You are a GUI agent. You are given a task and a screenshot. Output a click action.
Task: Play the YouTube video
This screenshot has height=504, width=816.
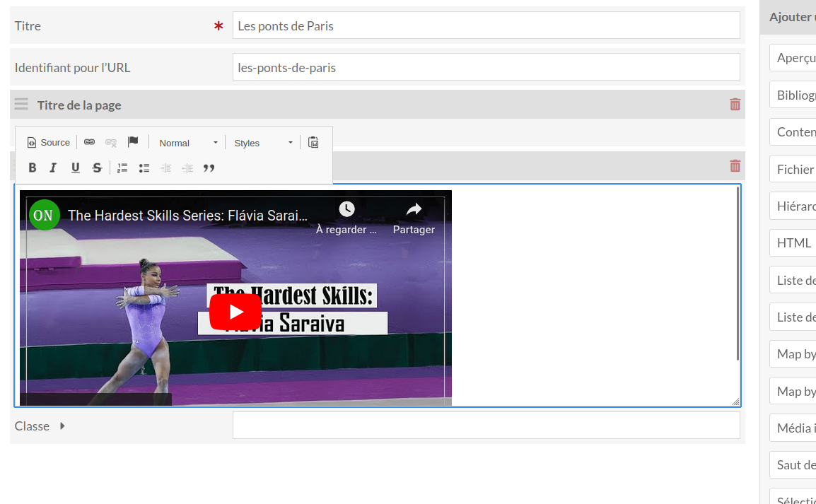235,312
